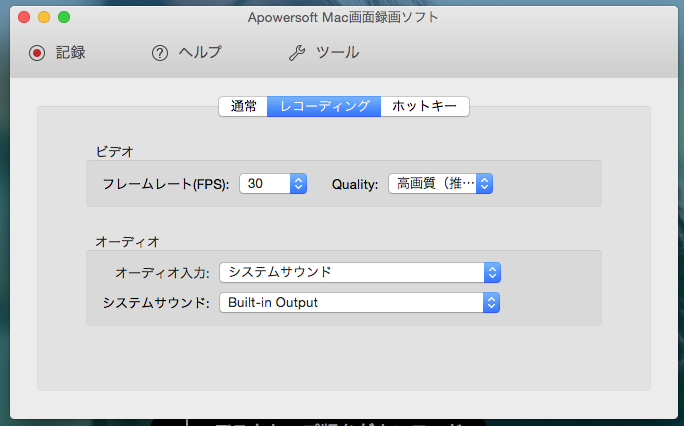Click the システムサウンド: label
Viewport: 684px width, 426px height.
(156, 303)
